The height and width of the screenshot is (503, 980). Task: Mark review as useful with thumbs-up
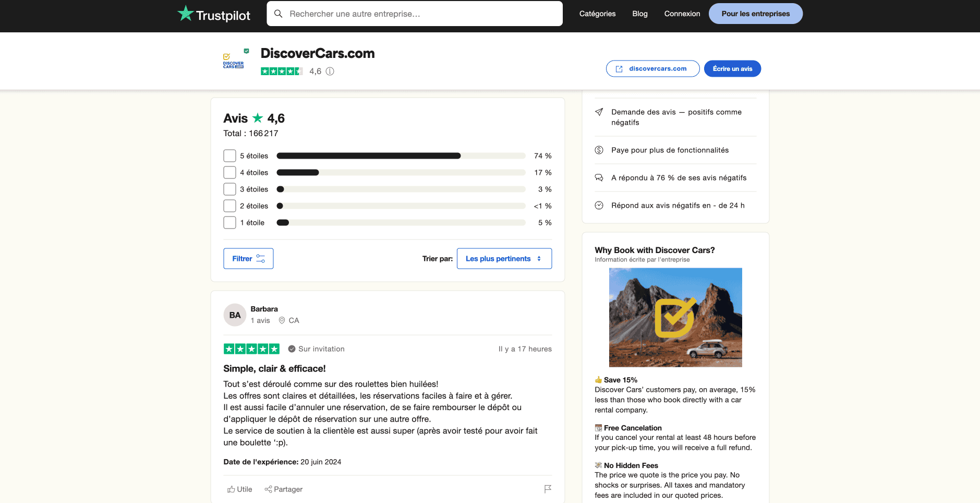pos(240,489)
